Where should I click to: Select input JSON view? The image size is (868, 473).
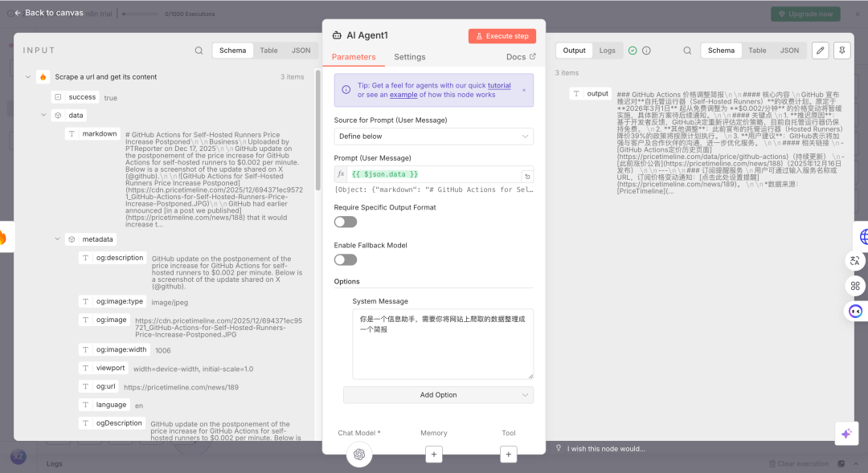(x=301, y=51)
